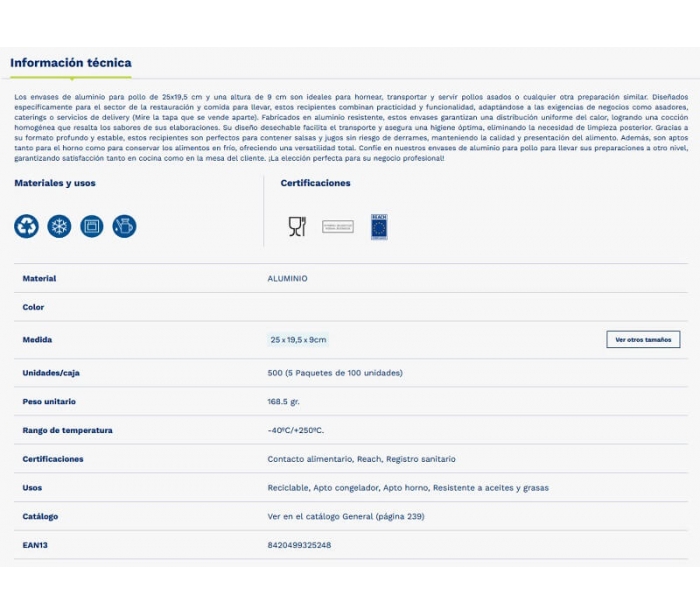This screenshot has height=614, width=700.
Task: Click the Certificaciones section heading
Action: point(315,183)
